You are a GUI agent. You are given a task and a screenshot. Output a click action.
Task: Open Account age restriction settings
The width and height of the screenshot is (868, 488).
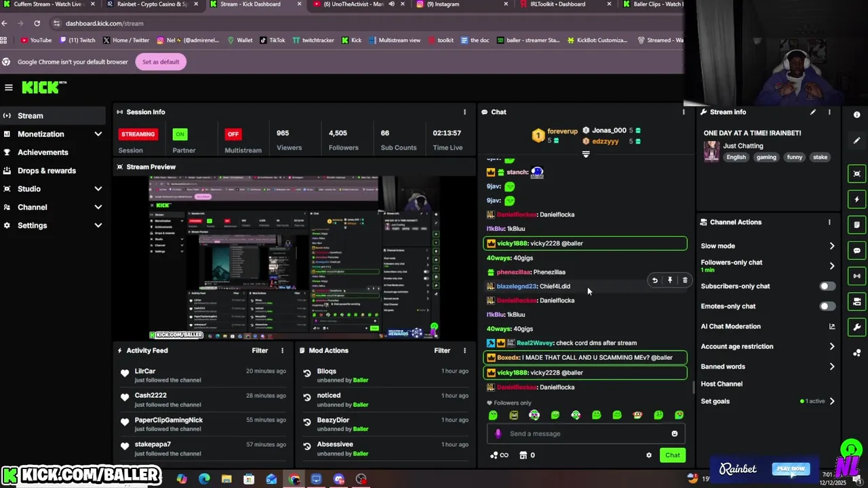coord(768,346)
